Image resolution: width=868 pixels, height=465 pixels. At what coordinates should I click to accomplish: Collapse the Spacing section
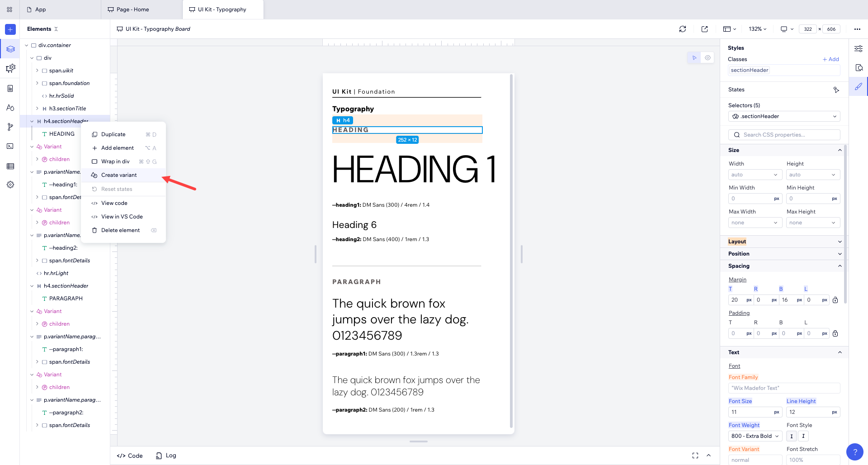(x=840, y=266)
